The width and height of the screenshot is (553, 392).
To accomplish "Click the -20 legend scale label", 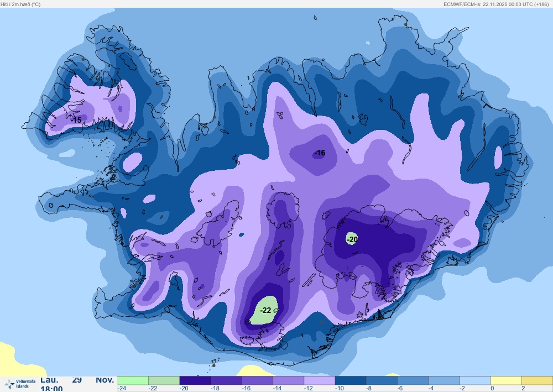I will 184,389.
